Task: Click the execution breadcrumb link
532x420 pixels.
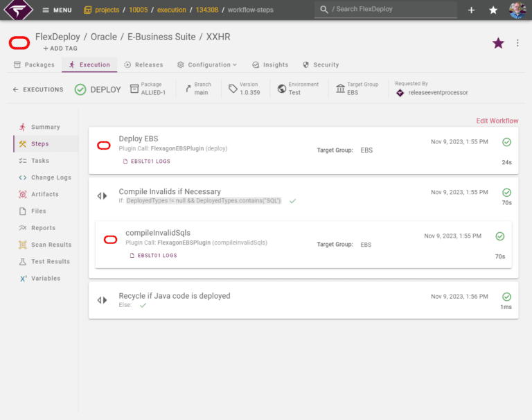Action: point(172,10)
